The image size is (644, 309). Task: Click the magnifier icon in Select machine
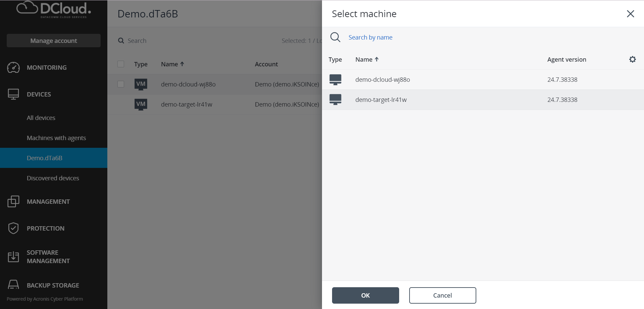pos(335,37)
